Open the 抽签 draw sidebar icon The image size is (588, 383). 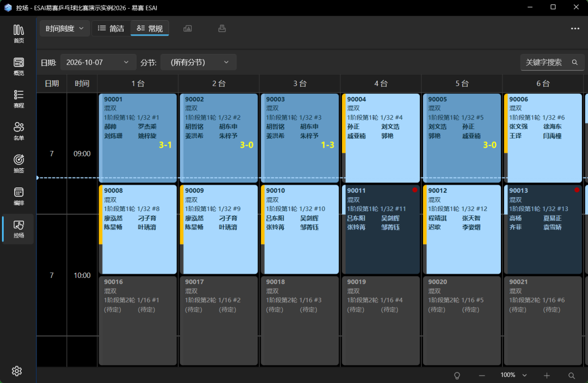pos(19,164)
